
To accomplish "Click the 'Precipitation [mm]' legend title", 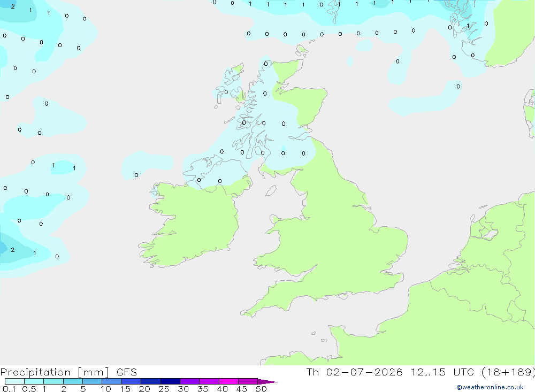I will (x=55, y=372).
